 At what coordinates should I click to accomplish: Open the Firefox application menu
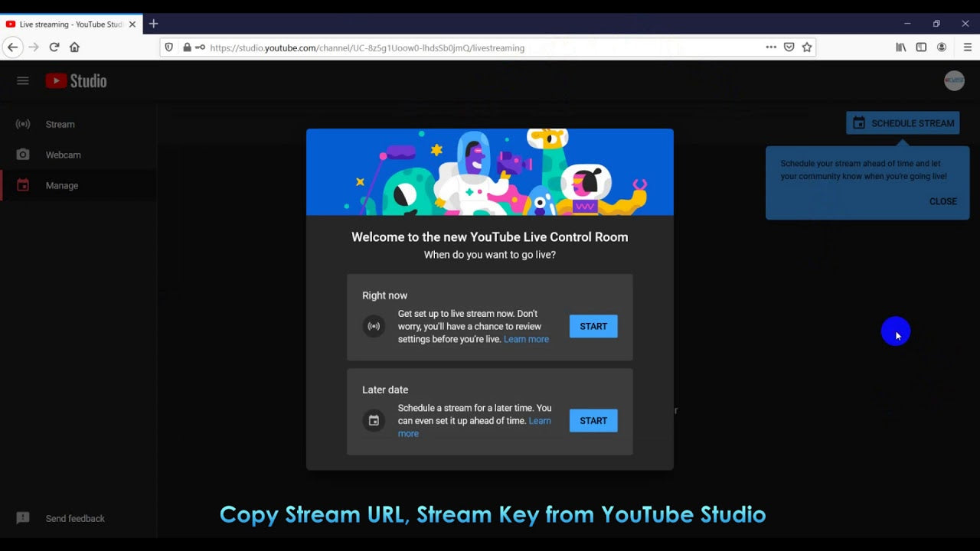tap(967, 47)
